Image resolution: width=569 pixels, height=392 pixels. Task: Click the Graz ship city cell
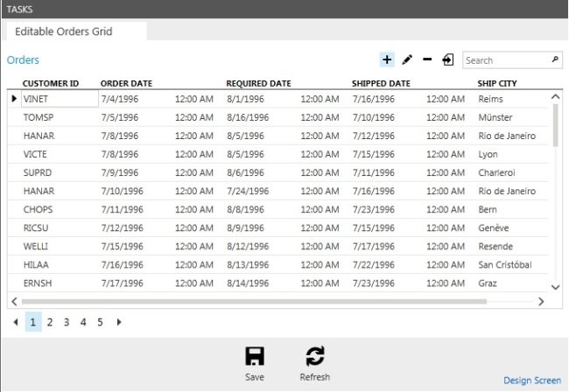pyautogui.click(x=488, y=283)
